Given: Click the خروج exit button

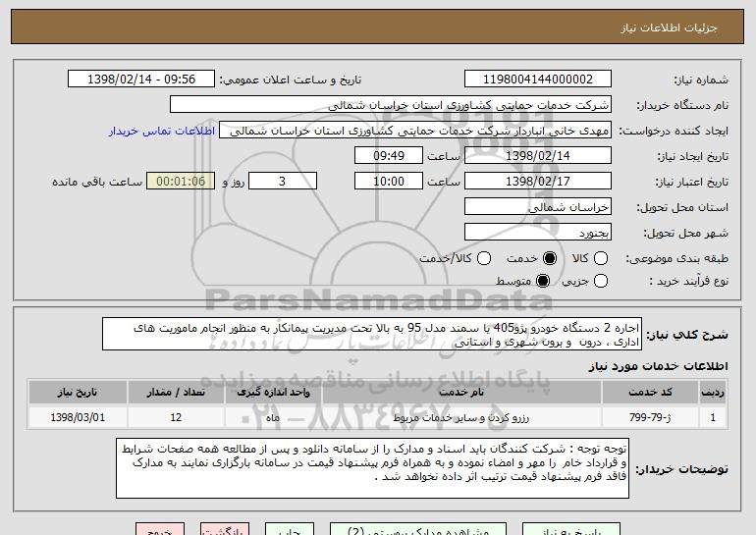Looking at the screenshot, I should click(160, 529).
